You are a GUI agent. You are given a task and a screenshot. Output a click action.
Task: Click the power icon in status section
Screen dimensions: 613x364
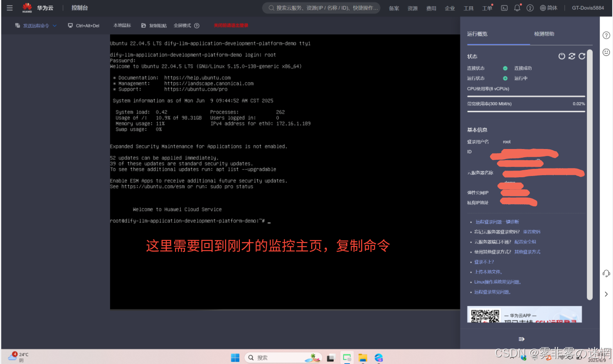point(561,56)
